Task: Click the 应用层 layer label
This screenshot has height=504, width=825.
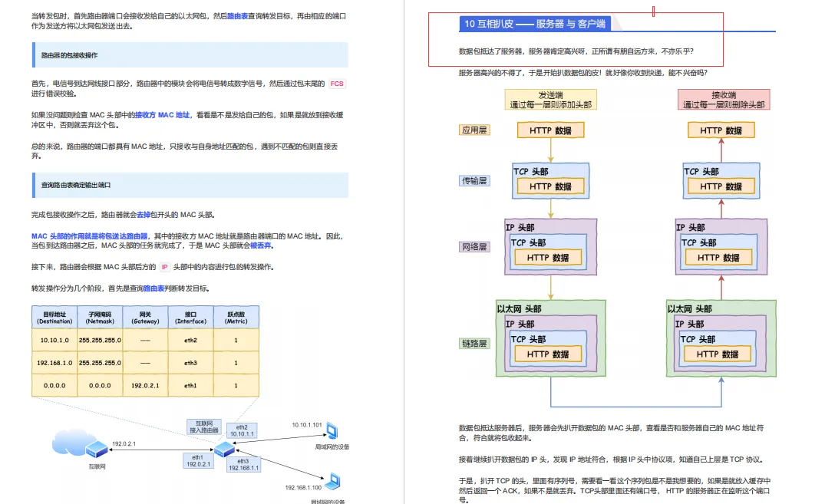Action: tap(474, 130)
